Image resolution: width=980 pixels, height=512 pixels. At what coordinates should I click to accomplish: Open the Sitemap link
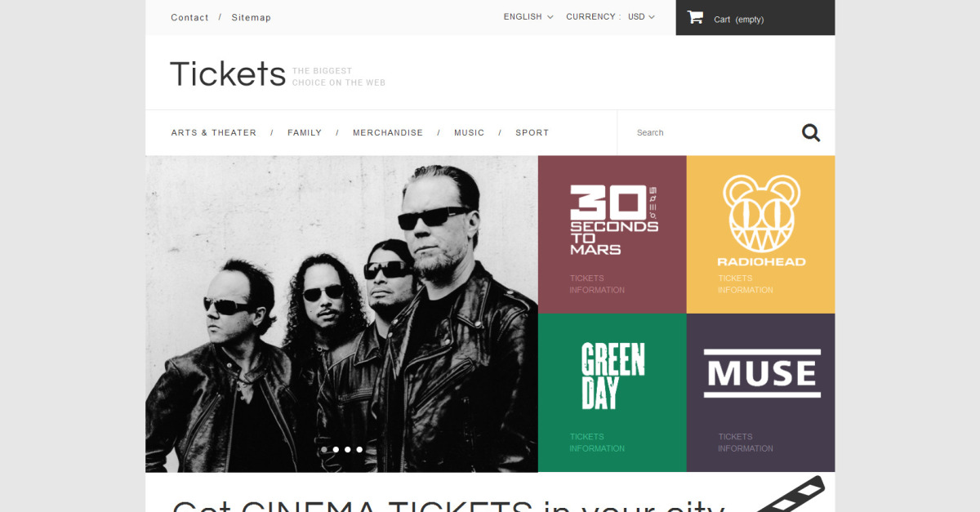[x=252, y=17]
